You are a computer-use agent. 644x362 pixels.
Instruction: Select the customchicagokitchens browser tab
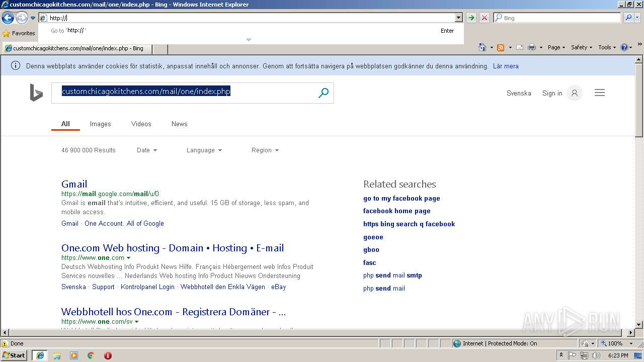(78, 49)
